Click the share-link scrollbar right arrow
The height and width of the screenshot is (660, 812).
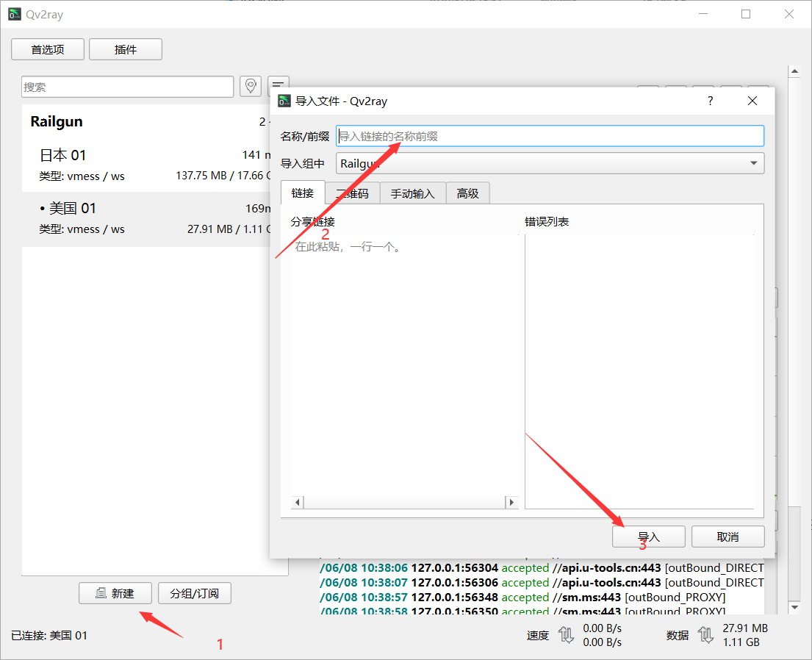(511, 502)
